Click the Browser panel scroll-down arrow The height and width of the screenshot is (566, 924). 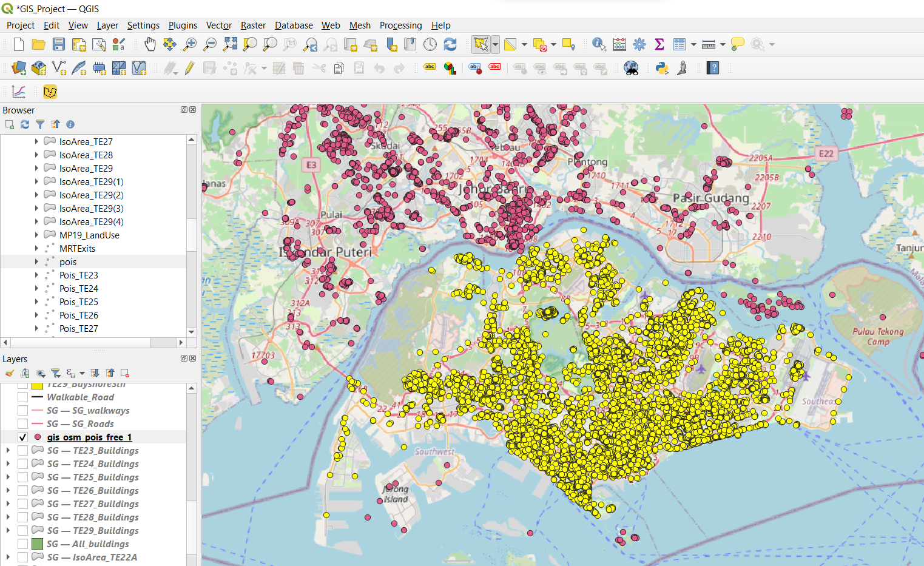pyautogui.click(x=192, y=332)
